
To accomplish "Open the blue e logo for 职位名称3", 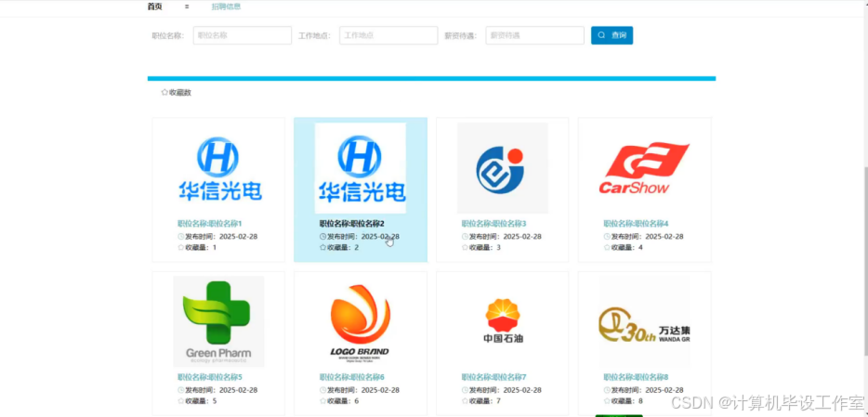I will pos(503,168).
